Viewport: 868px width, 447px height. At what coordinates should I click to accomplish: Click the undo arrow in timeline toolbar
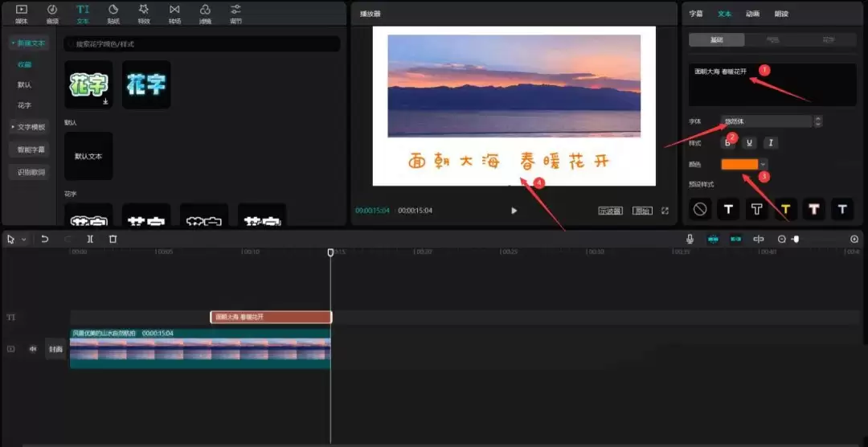coord(45,240)
